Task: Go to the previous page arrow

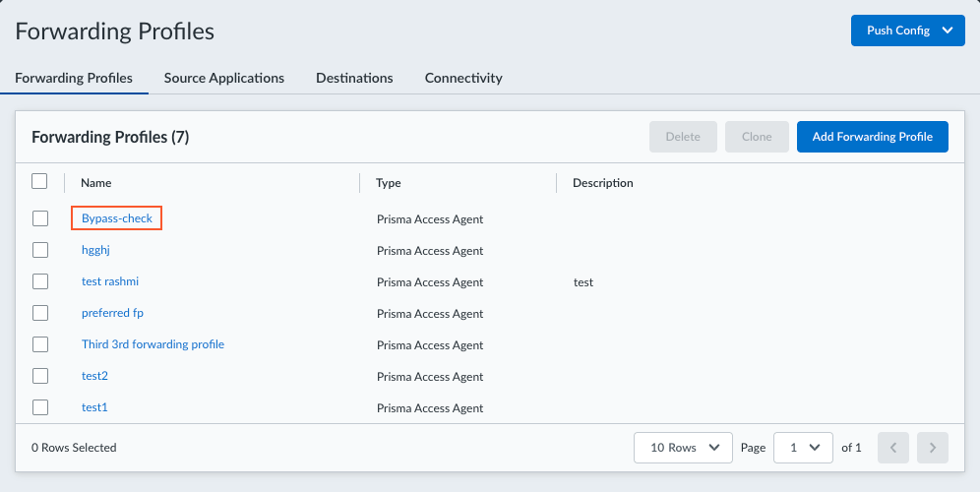Action: pos(893,448)
